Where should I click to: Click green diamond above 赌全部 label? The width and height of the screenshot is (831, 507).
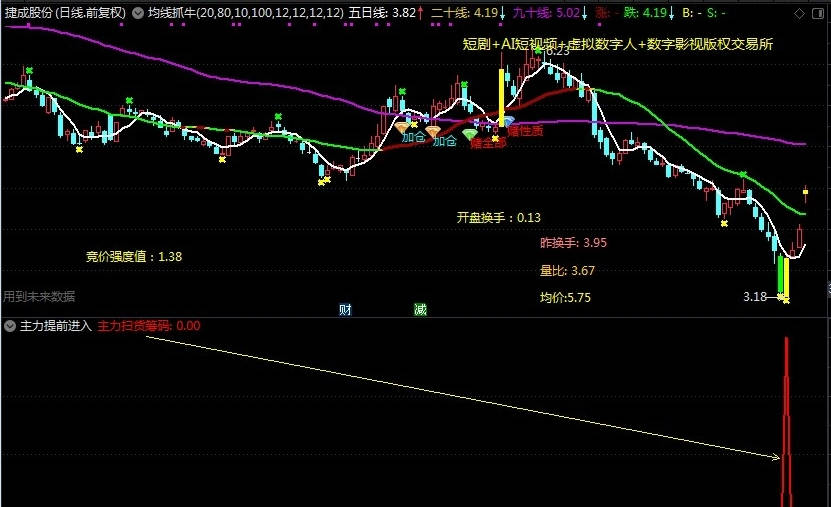coord(470,134)
